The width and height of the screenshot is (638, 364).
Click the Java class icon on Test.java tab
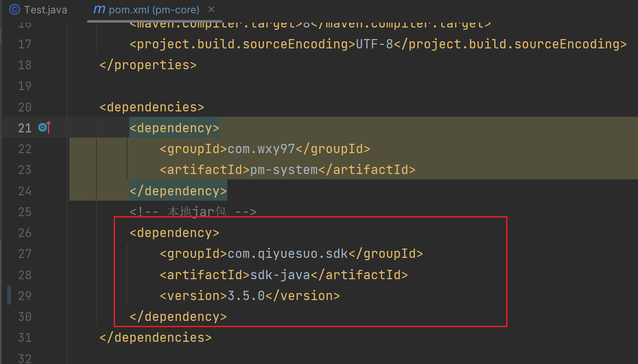click(15, 10)
